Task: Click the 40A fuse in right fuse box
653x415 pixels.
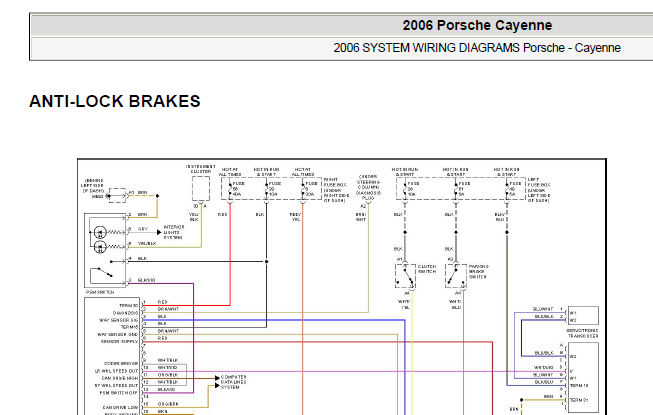Action: point(230,189)
